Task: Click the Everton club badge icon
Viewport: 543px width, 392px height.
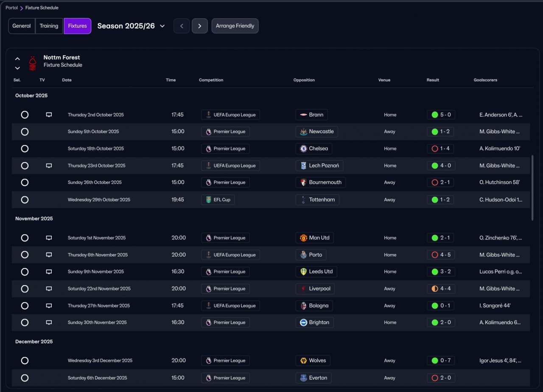Action: (x=303, y=378)
